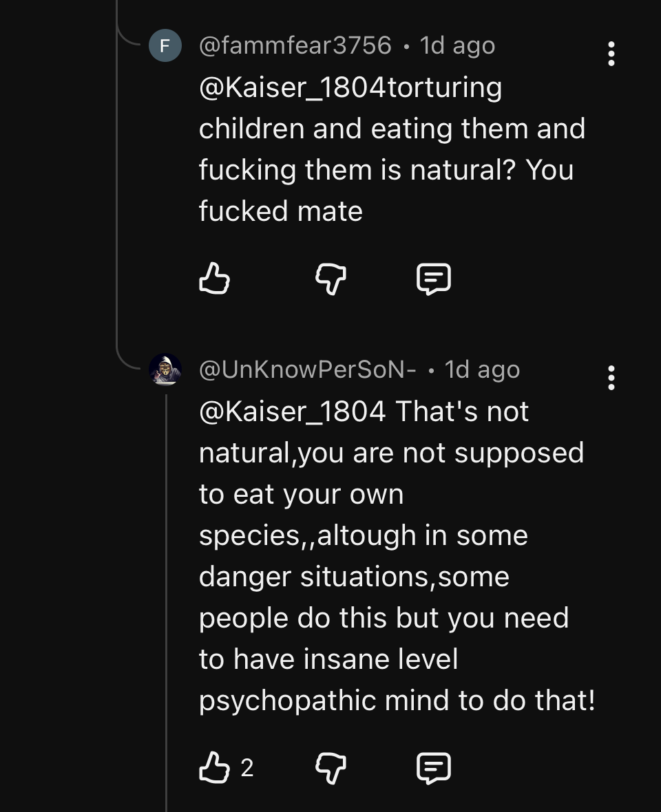Open the @UnKnowPerSoN- channel link
This screenshot has width=661, height=812.
[307, 370]
